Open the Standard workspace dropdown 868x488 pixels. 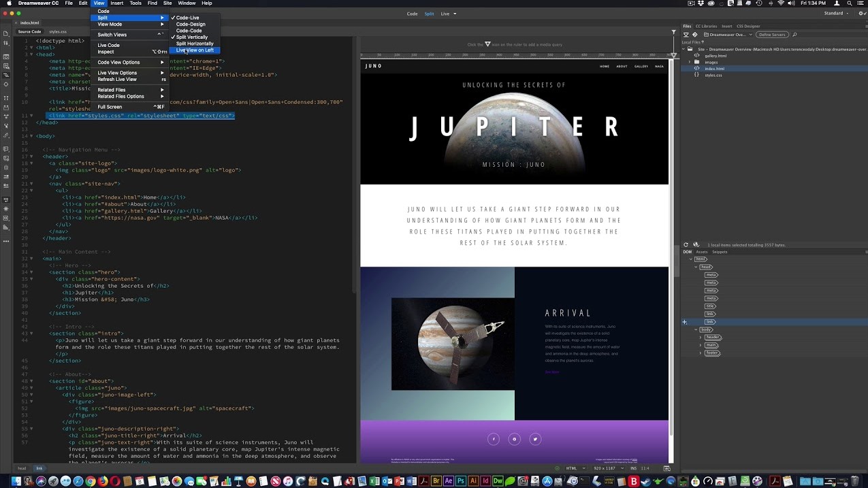click(x=837, y=14)
